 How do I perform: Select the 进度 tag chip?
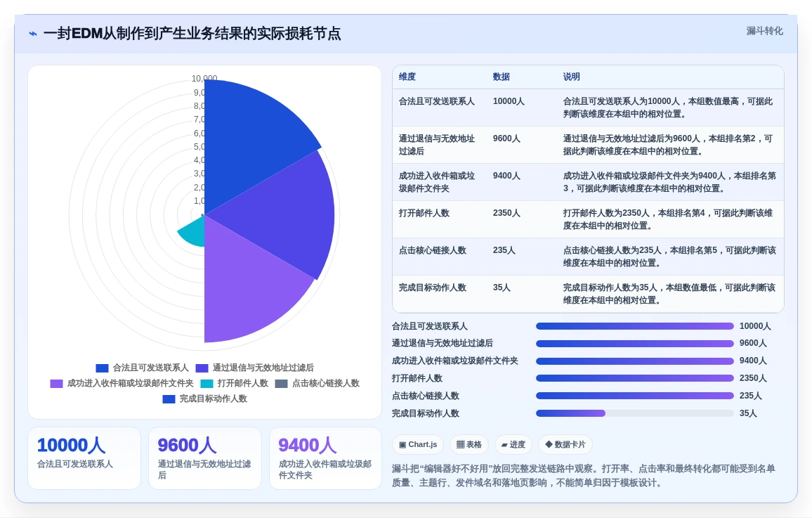pyautogui.click(x=513, y=444)
